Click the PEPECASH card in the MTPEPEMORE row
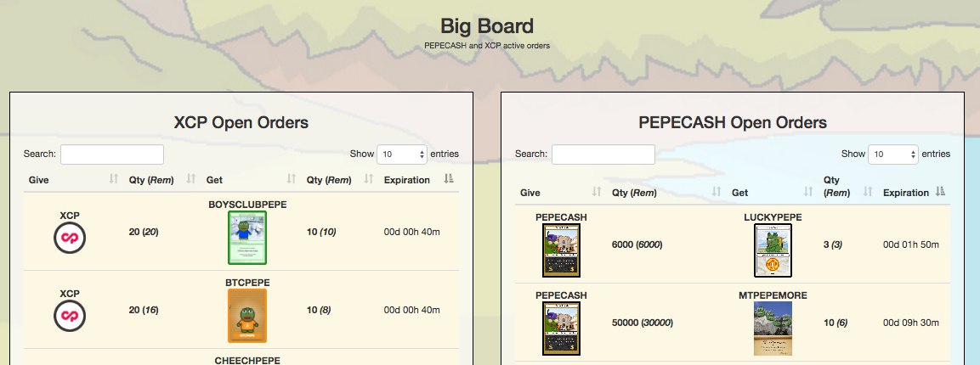980x365 pixels. (x=561, y=328)
